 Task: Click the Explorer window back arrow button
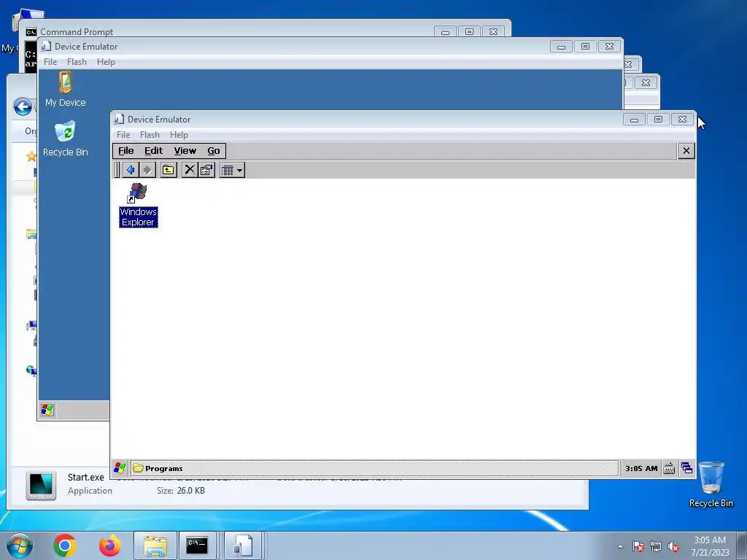coord(23,106)
